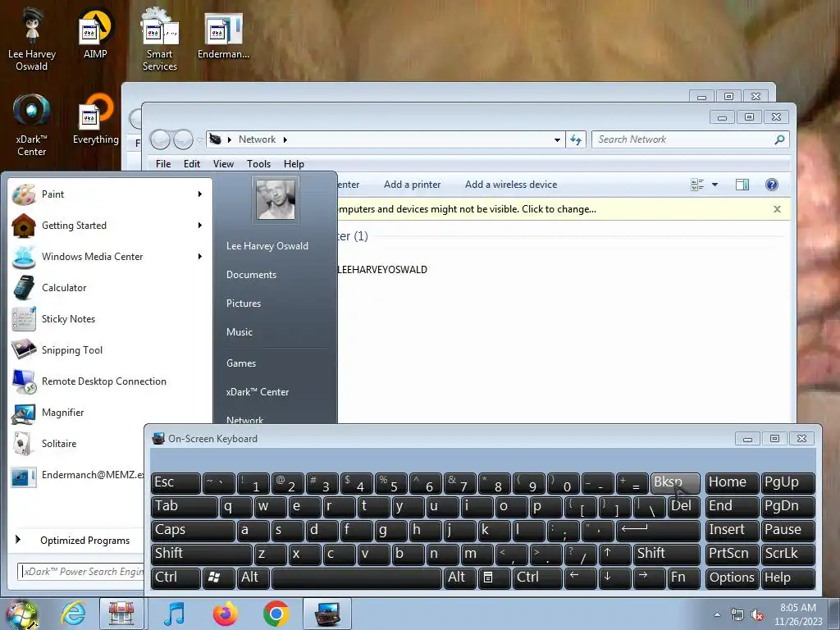
Task: Open the Lee Harvey Oswald desktop icon
Action: 32,39
